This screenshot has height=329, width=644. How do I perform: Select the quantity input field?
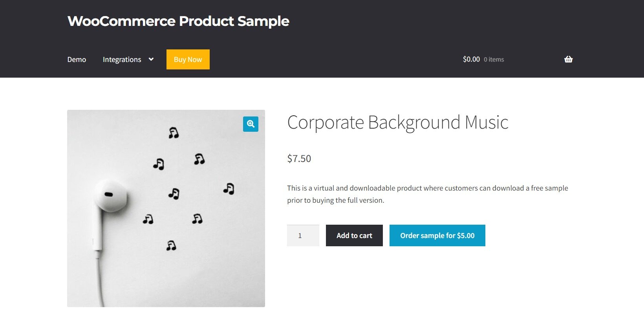303,235
